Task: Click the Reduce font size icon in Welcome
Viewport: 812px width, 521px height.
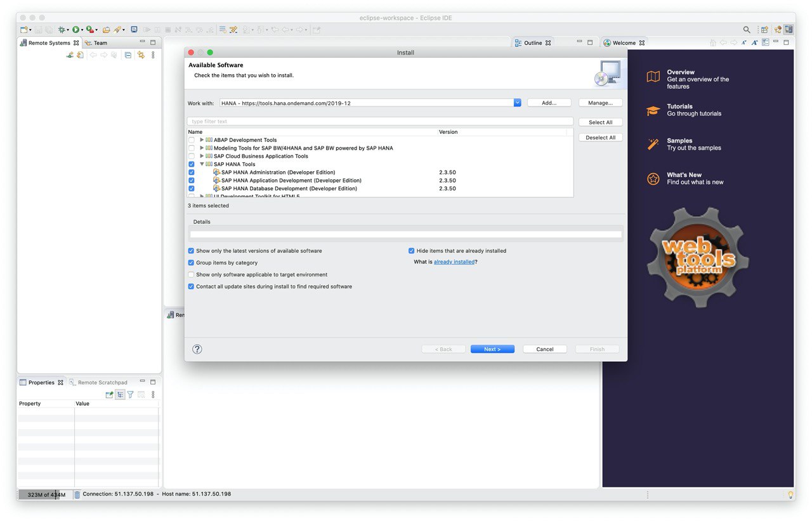Action: [x=743, y=42]
